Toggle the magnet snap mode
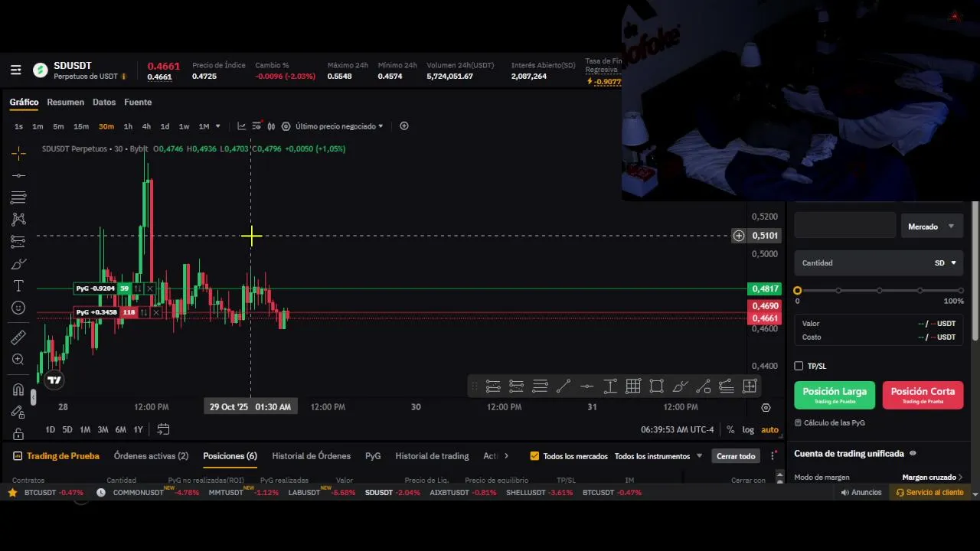 tap(18, 390)
